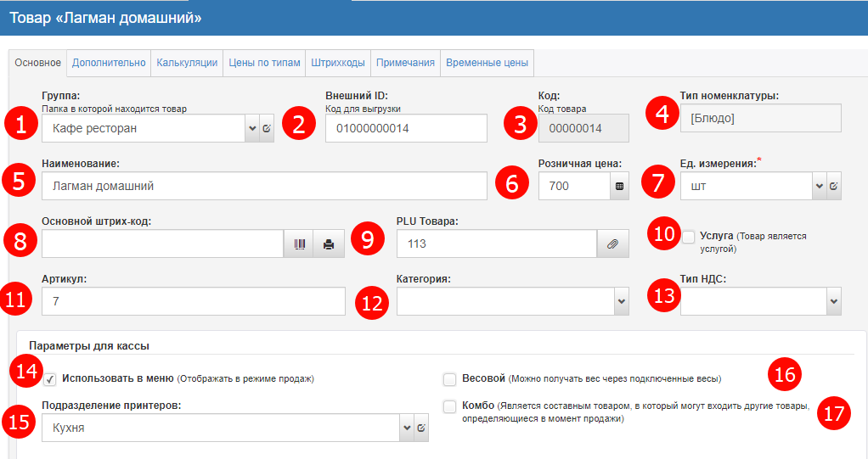Open the Категория dropdown list
Viewport: 868px width, 459px height.
click(x=621, y=301)
